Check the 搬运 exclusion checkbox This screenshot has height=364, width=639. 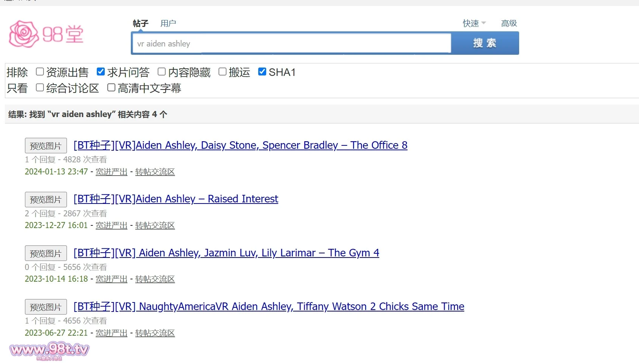point(223,72)
